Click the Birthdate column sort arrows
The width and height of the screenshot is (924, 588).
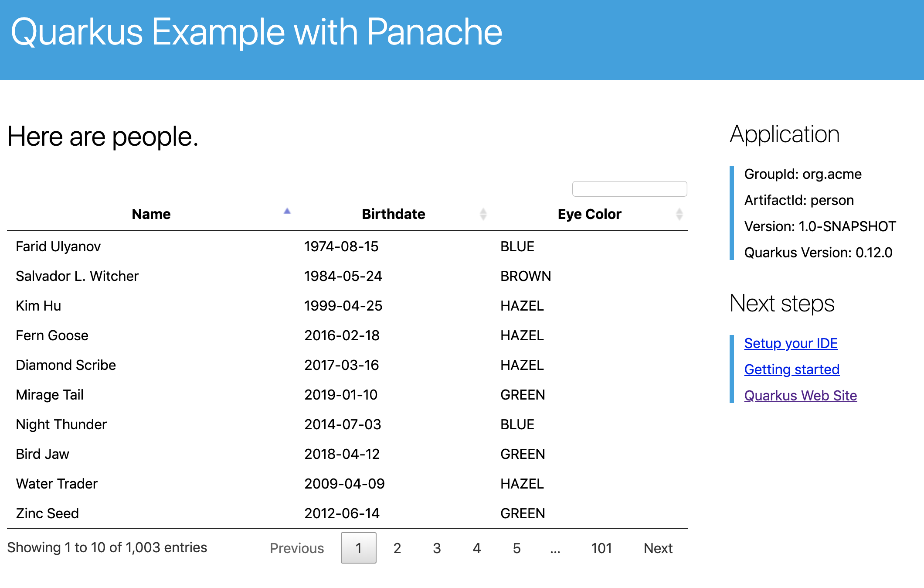tap(483, 214)
